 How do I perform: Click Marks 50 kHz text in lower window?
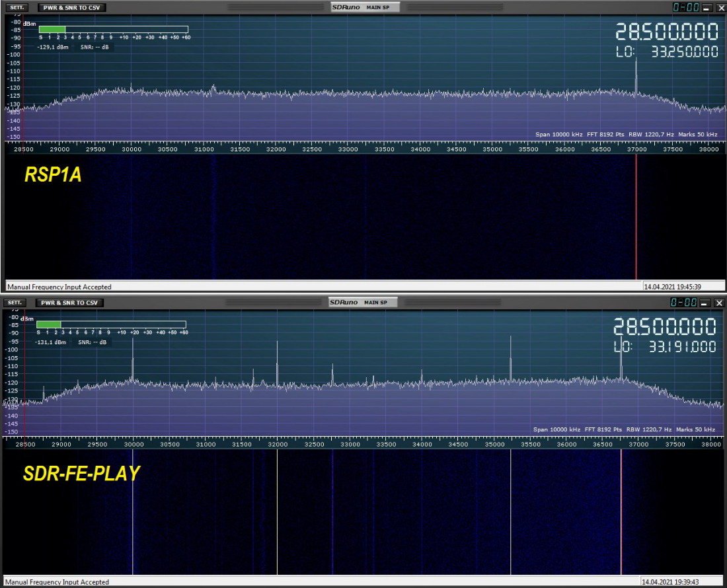tap(695, 429)
